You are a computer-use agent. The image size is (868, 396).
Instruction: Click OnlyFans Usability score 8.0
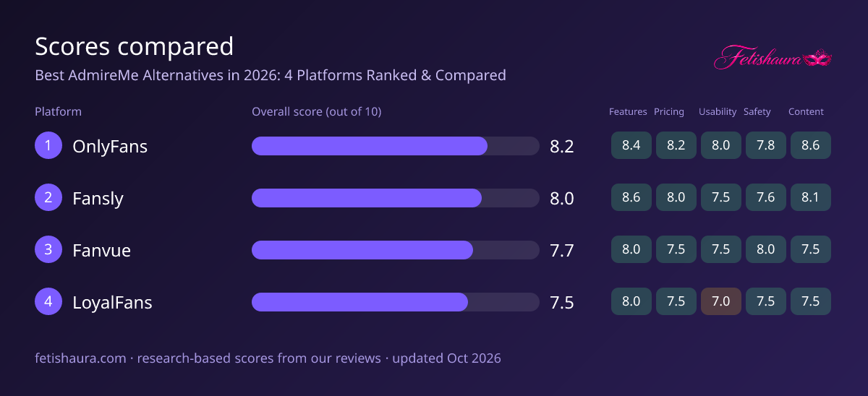pyautogui.click(x=721, y=145)
